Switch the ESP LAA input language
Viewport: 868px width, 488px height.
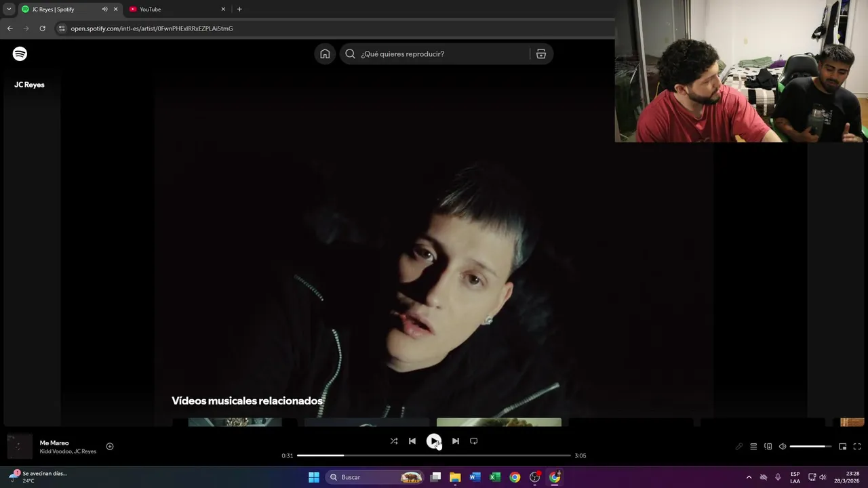tap(795, 477)
